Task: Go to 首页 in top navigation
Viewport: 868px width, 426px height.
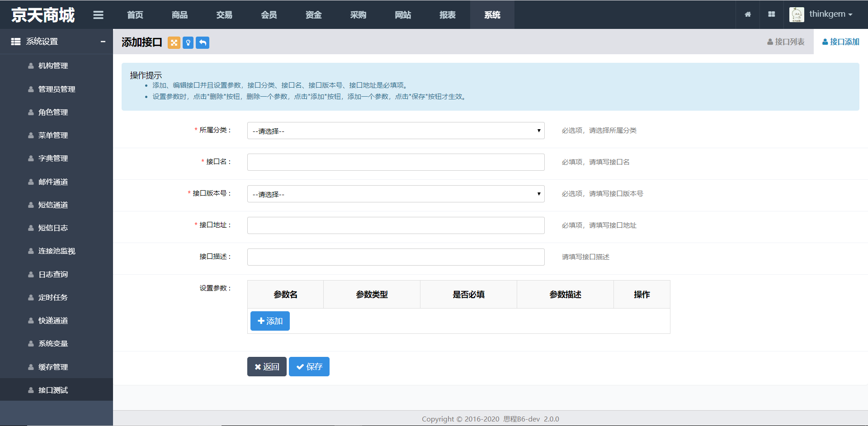Action: point(135,15)
